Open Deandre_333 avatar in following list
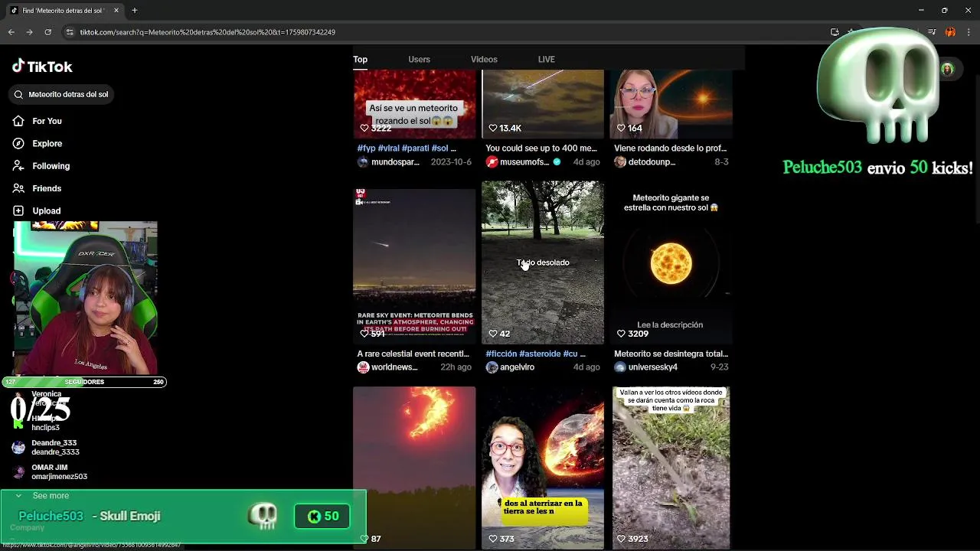The height and width of the screenshot is (551, 980). [18, 448]
